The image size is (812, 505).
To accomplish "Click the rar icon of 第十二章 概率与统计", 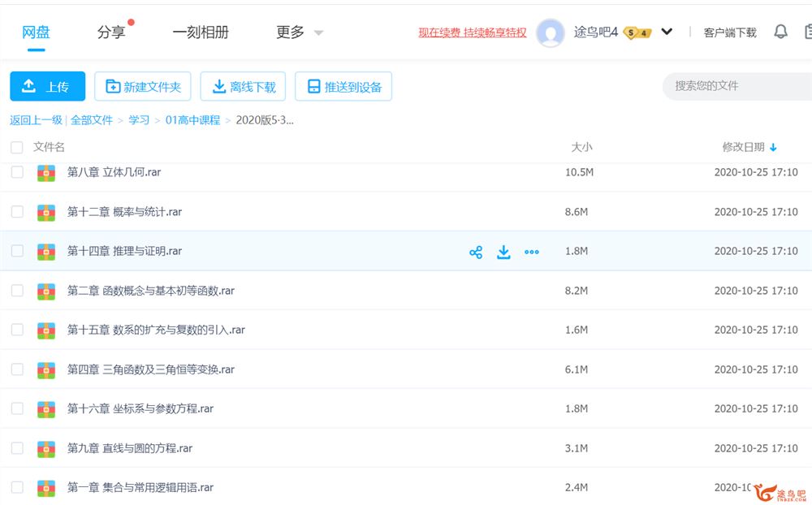I will coord(46,213).
